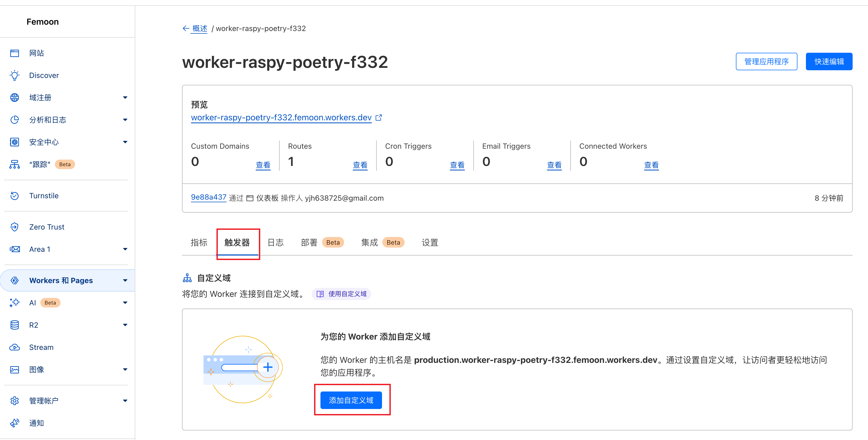
Task: Select the 分析和日志 sidebar icon
Action: click(x=15, y=120)
